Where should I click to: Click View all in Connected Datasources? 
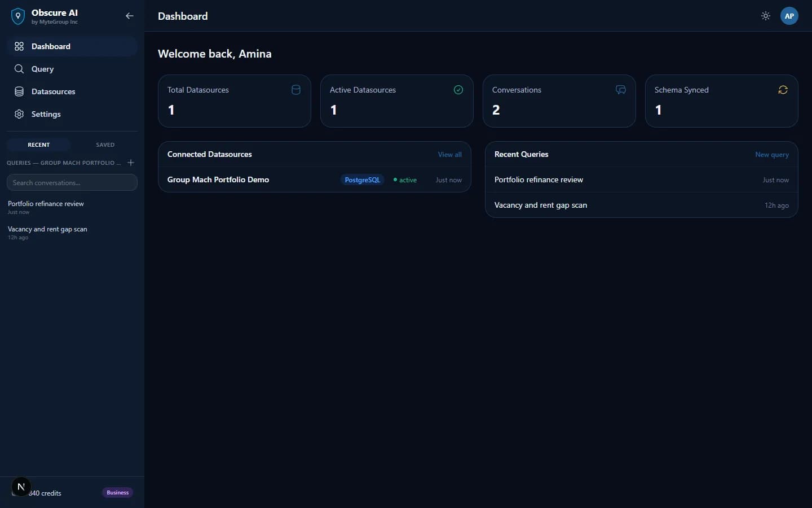point(450,155)
